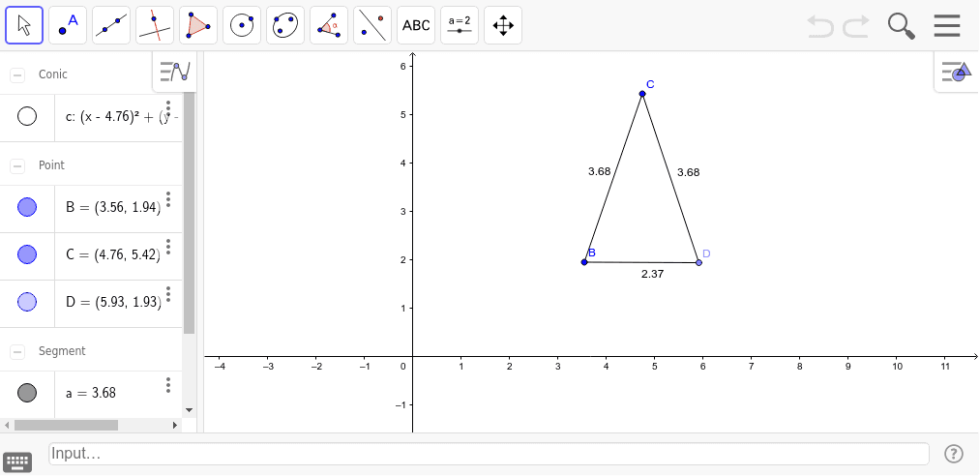This screenshot has height=476, width=980.
Task: Click the Input bar field
Action: click(489, 454)
